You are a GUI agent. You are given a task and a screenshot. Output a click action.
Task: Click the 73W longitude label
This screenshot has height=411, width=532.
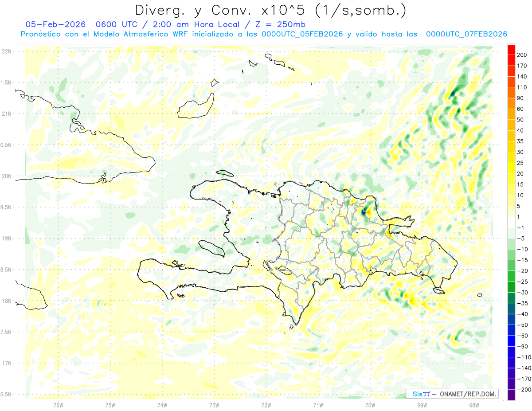point(214,404)
